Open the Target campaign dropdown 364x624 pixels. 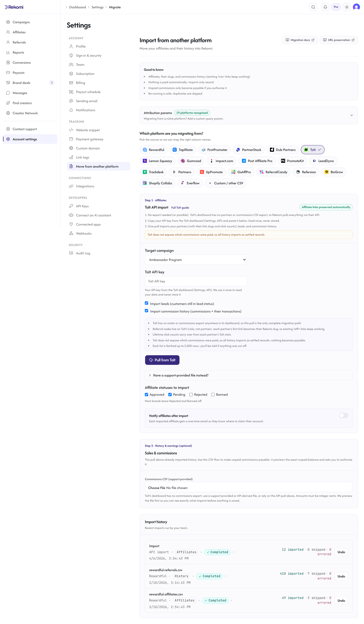(x=196, y=260)
